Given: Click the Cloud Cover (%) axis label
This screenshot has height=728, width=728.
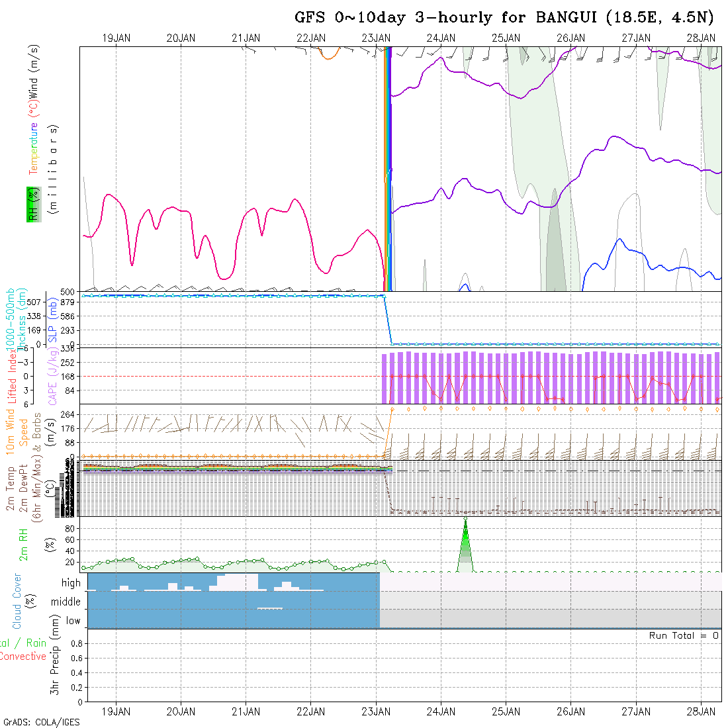Looking at the screenshot, I should point(21,601).
